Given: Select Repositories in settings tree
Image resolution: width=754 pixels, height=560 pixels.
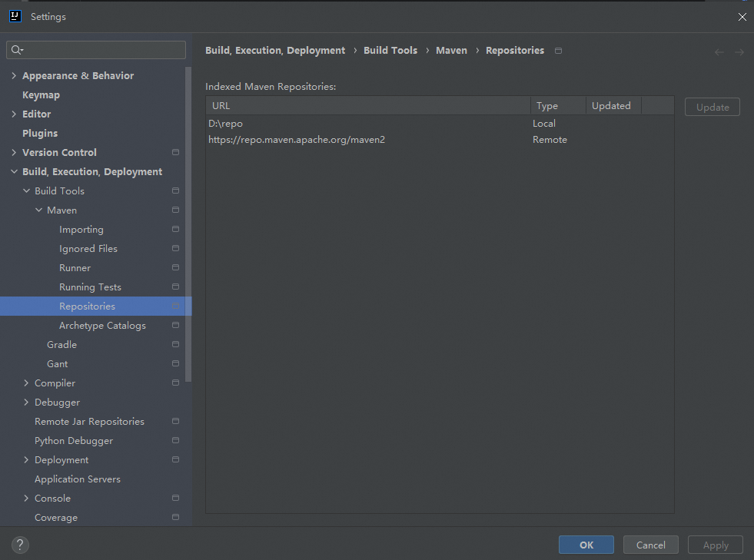Looking at the screenshot, I should tap(87, 307).
